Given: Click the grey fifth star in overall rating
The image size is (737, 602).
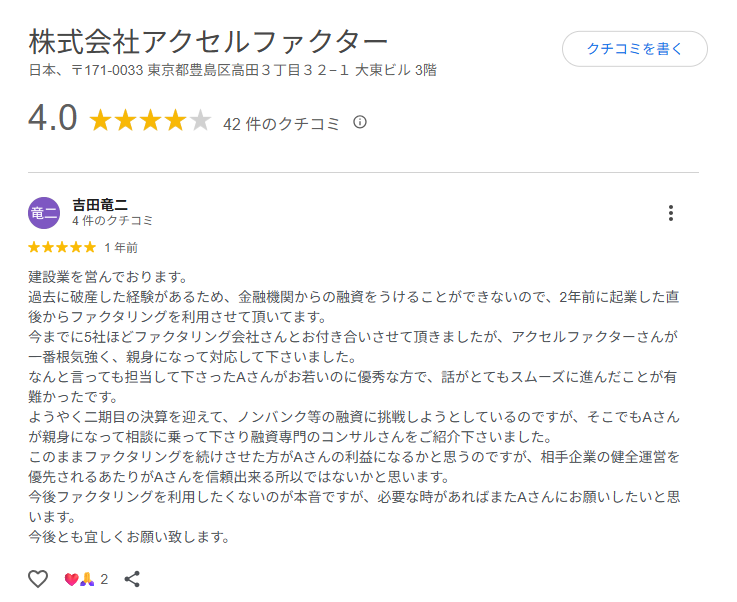Looking at the screenshot, I should pyautogui.click(x=200, y=122).
